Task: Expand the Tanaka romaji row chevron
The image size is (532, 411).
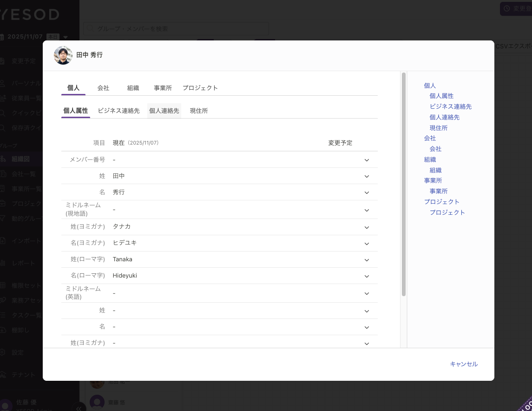Action: [x=367, y=260]
